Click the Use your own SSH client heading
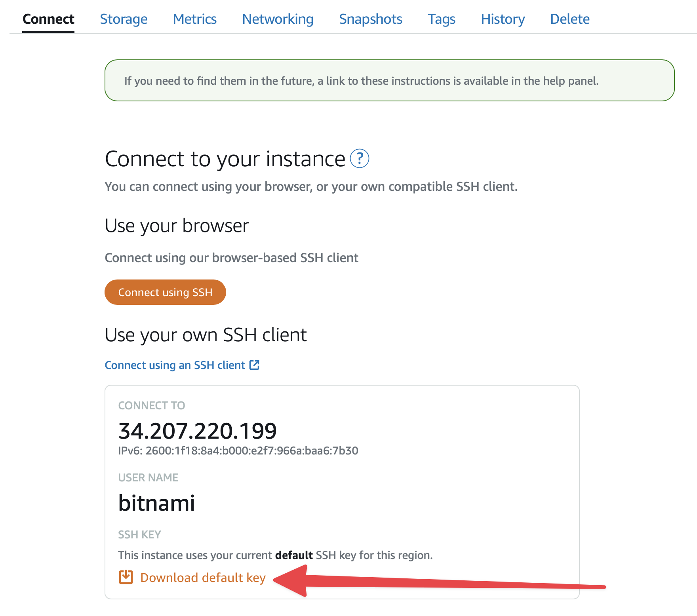 (x=206, y=335)
